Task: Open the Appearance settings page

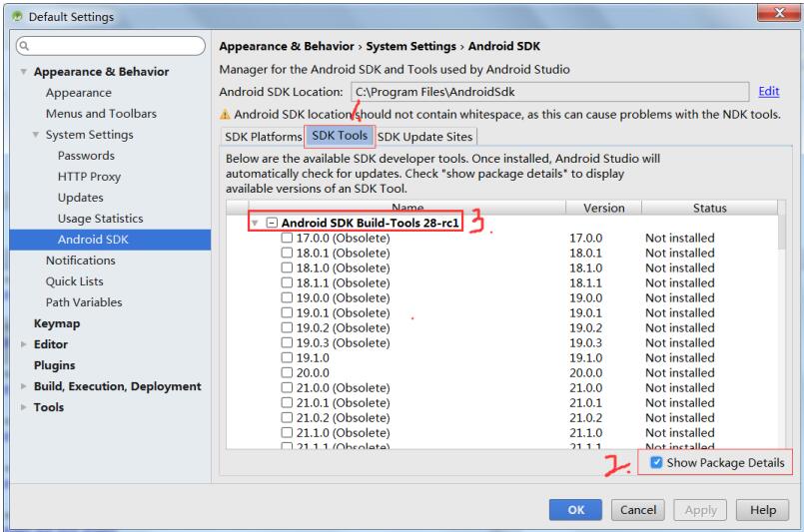Action: pyautogui.click(x=79, y=93)
